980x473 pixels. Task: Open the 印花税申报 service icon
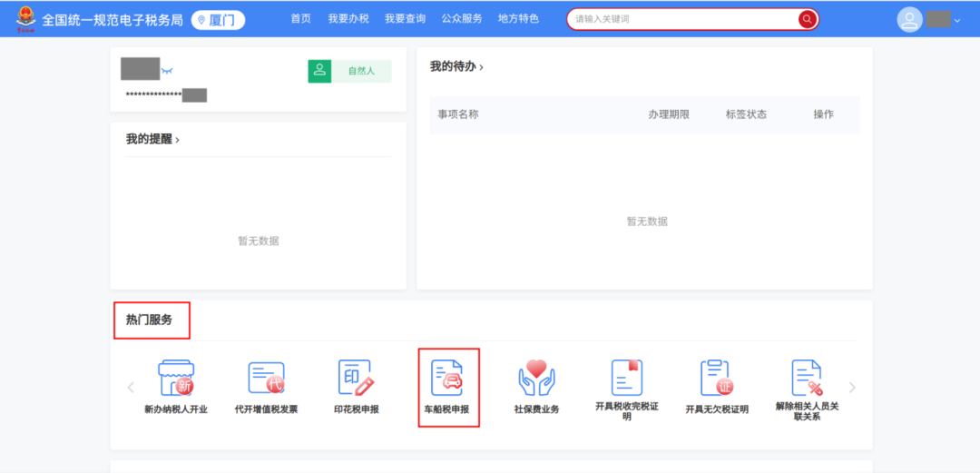tap(357, 378)
